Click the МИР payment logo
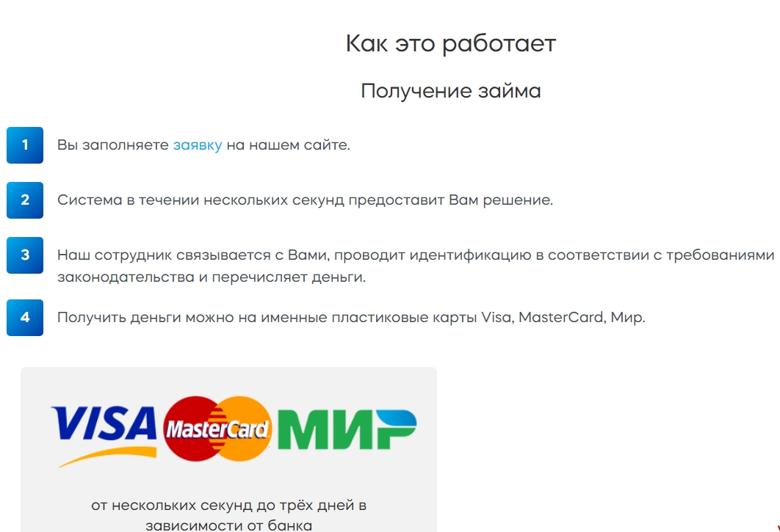Image resolution: width=780 pixels, height=532 pixels. coord(347,429)
